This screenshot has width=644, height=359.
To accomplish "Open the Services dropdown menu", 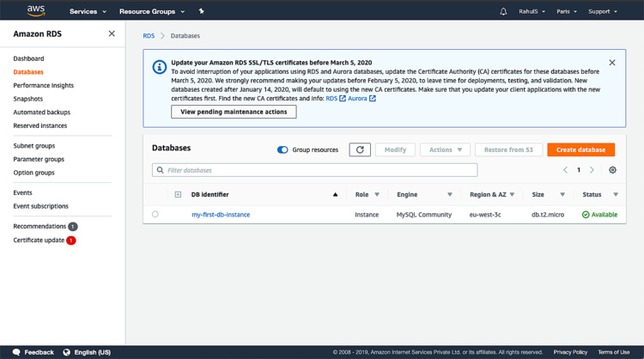I will click(x=88, y=11).
